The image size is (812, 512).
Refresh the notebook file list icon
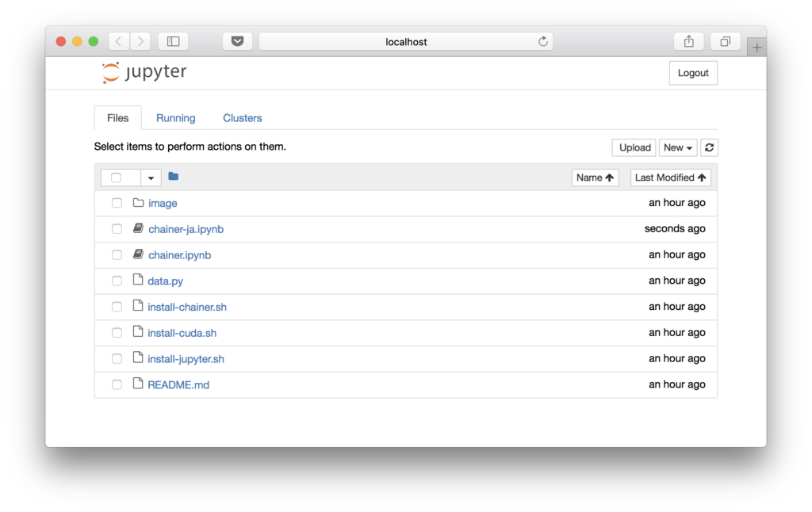tap(709, 147)
